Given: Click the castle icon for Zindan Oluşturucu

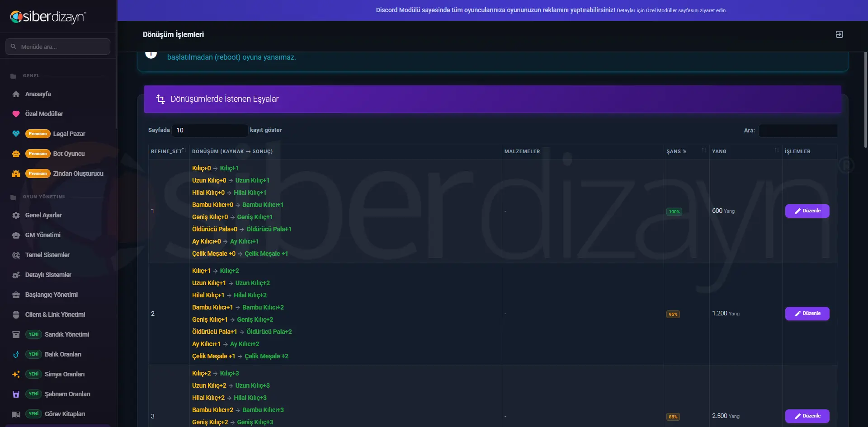Looking at the screenshot, I should (16, 174).
